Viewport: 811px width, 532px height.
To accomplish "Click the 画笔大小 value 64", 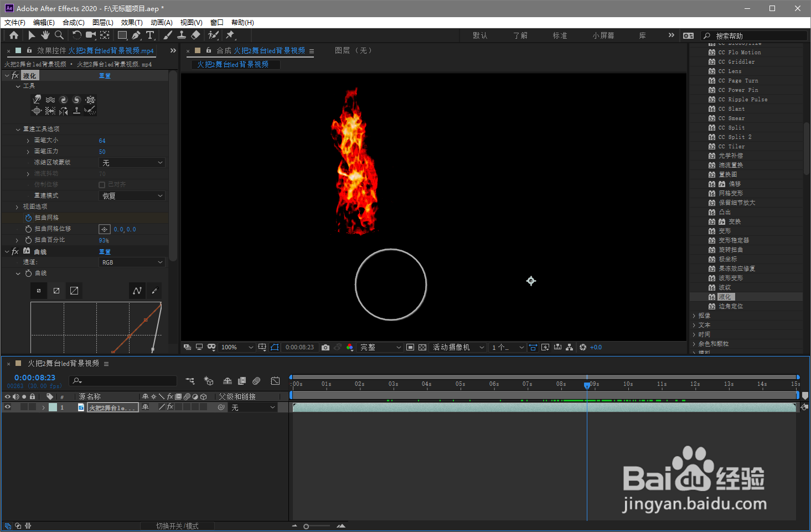I will (102, 141).
